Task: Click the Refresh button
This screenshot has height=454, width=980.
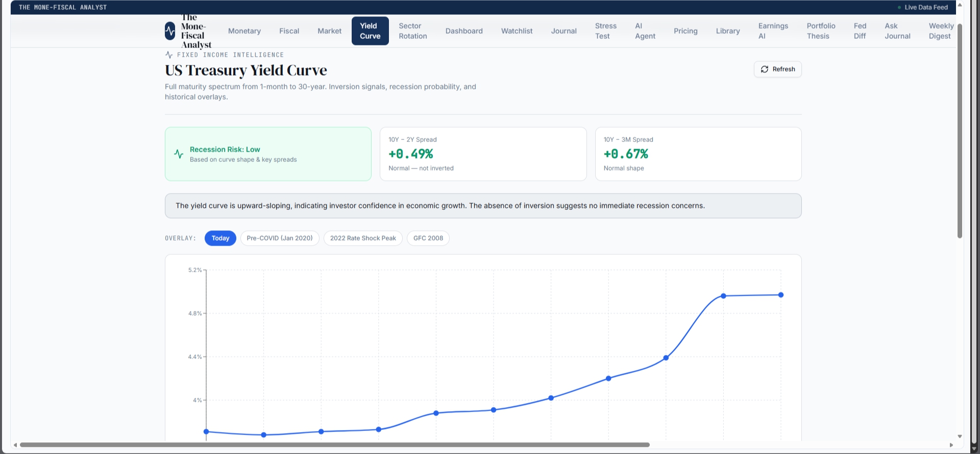Action: 778,69
